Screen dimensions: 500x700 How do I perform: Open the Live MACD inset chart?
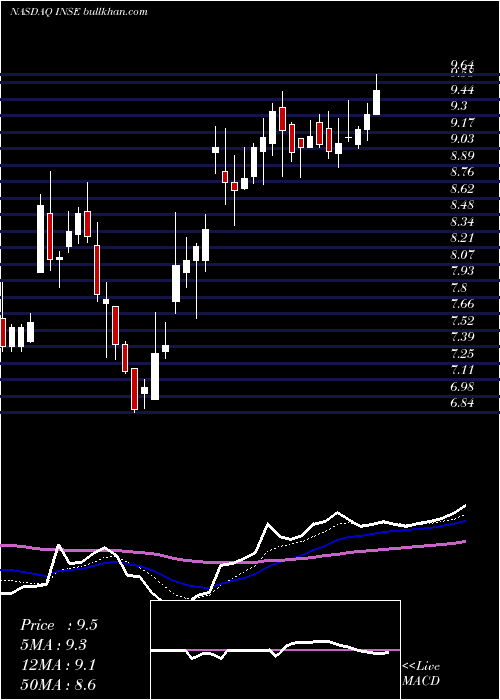pos(275,650)
